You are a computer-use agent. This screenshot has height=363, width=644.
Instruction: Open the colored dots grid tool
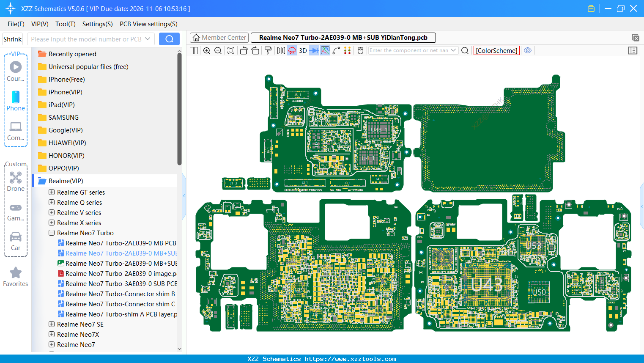[348, 51]
